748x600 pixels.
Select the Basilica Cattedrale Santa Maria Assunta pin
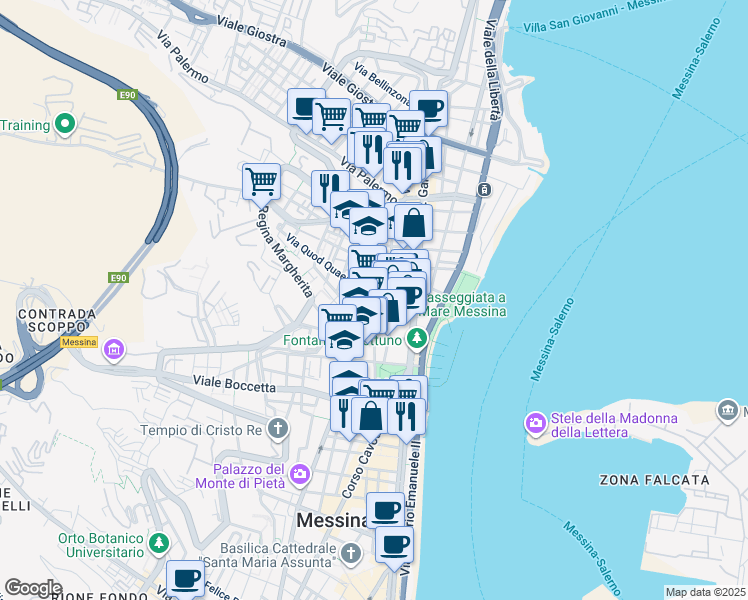click(x=351, y=554)
